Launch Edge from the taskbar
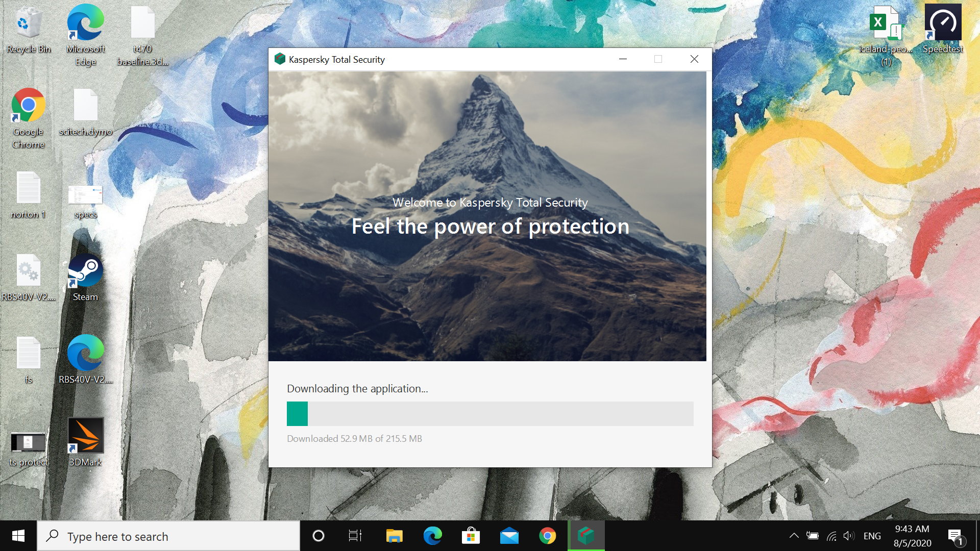980x551 pixels. pos(432,536)
